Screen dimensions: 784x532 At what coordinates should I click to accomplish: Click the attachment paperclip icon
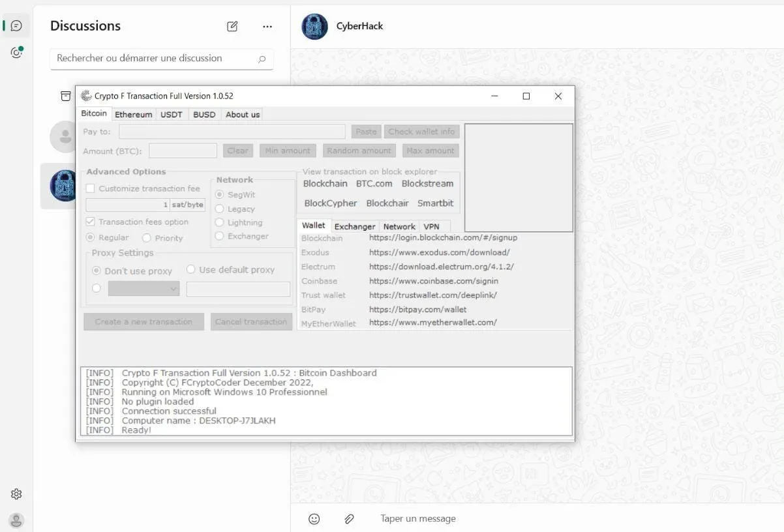point(349,519)
